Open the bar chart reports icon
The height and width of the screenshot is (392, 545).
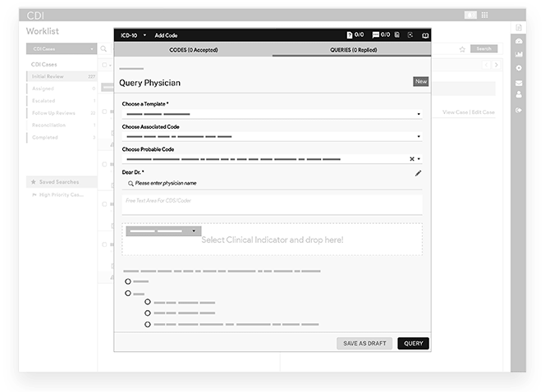point(519,54)
